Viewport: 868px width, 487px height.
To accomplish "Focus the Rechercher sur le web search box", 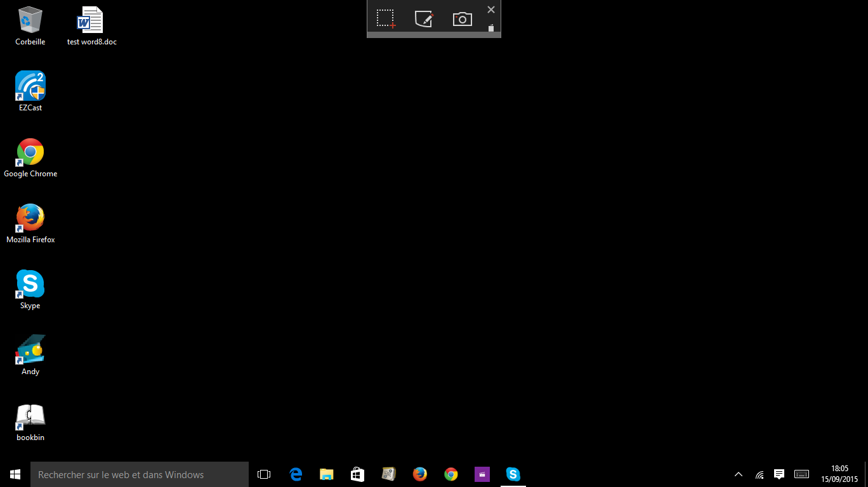I will tap(140, 474).
